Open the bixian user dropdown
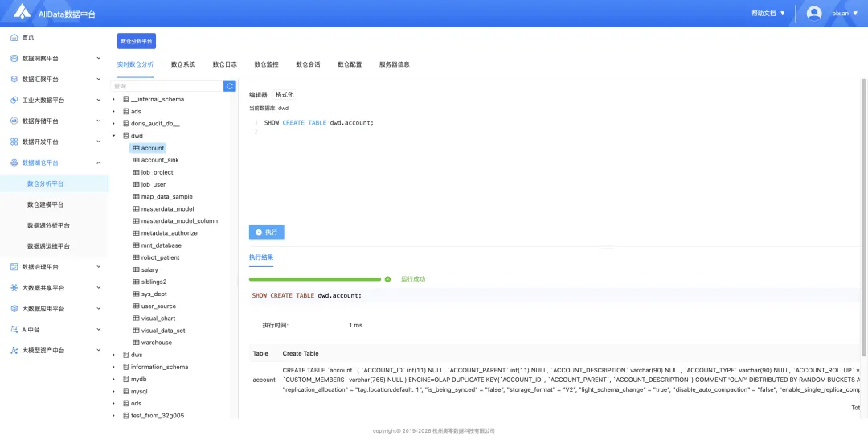This screenshot has height=440, width=868. coord(845,14)
